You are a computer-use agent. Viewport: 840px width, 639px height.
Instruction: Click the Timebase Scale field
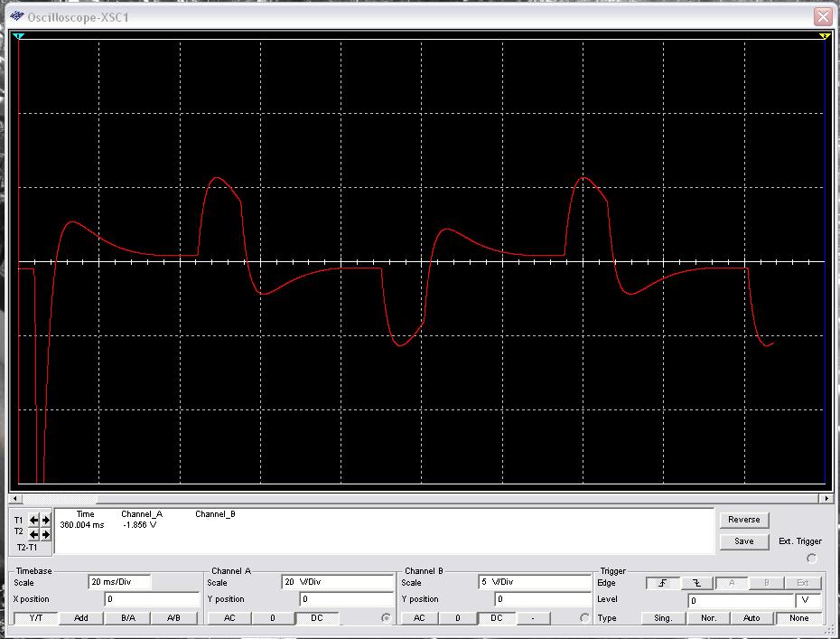pyautogui.click(x=119, y=583)
